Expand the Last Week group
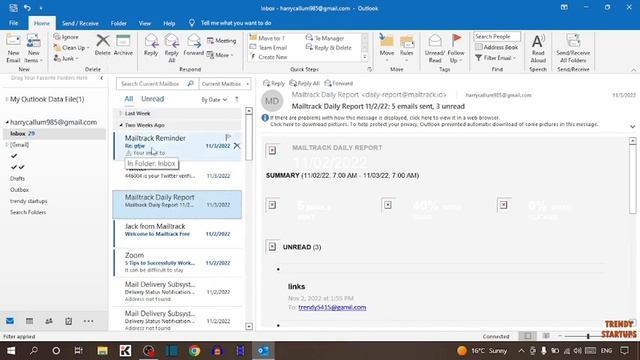Screen dimensions: 640x360 coord(121,113)
